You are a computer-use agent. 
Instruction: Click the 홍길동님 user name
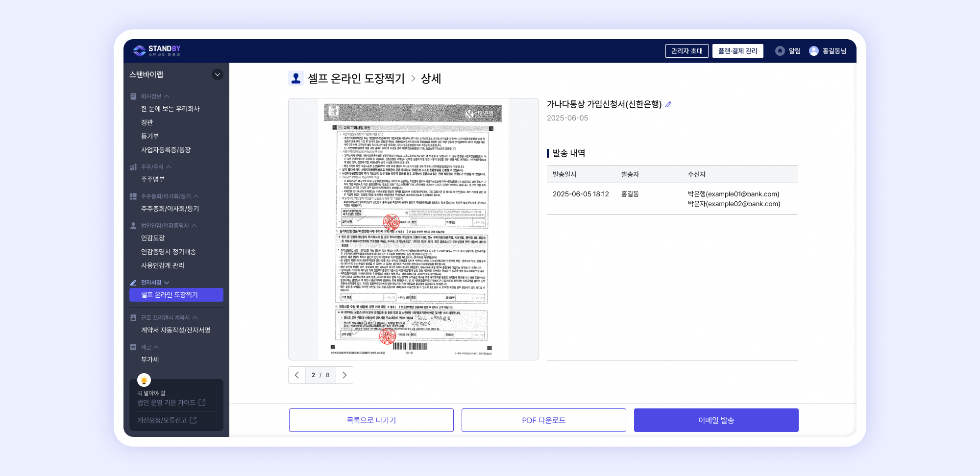834,51
